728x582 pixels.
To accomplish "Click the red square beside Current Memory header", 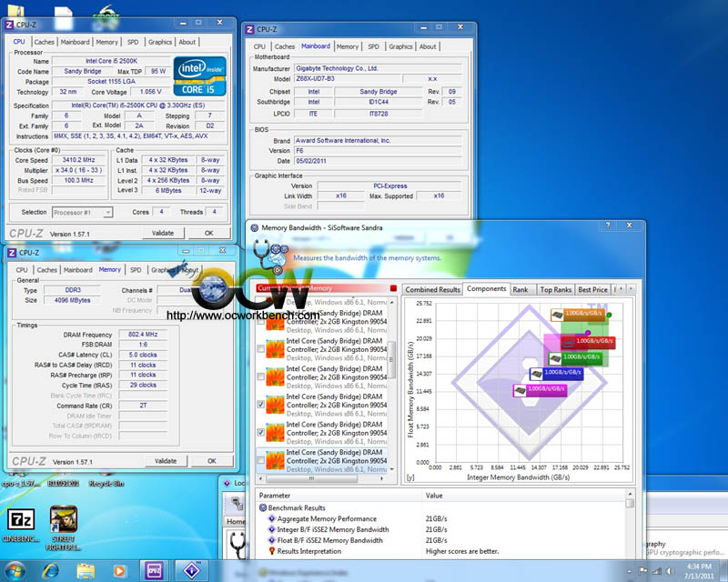I will (x=393, y=288).
